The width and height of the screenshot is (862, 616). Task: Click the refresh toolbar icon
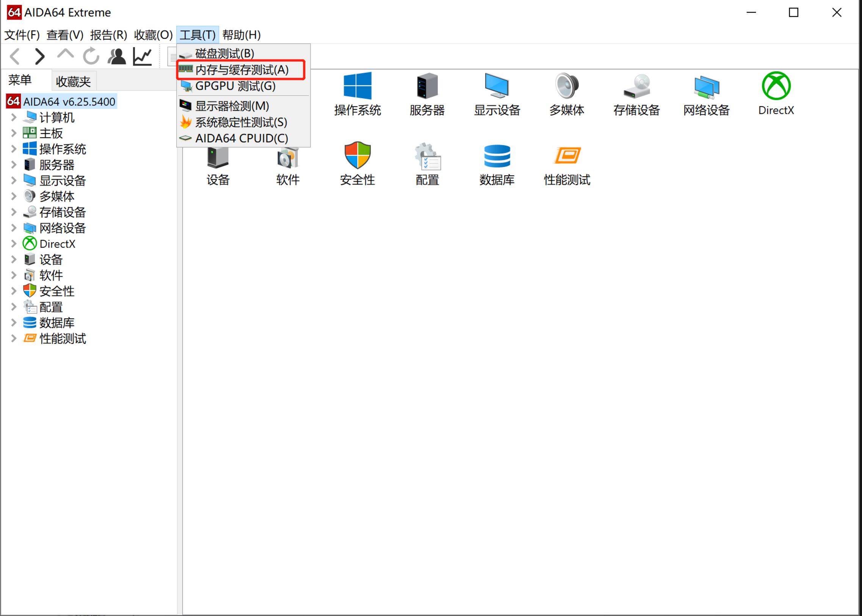point(91,56)
